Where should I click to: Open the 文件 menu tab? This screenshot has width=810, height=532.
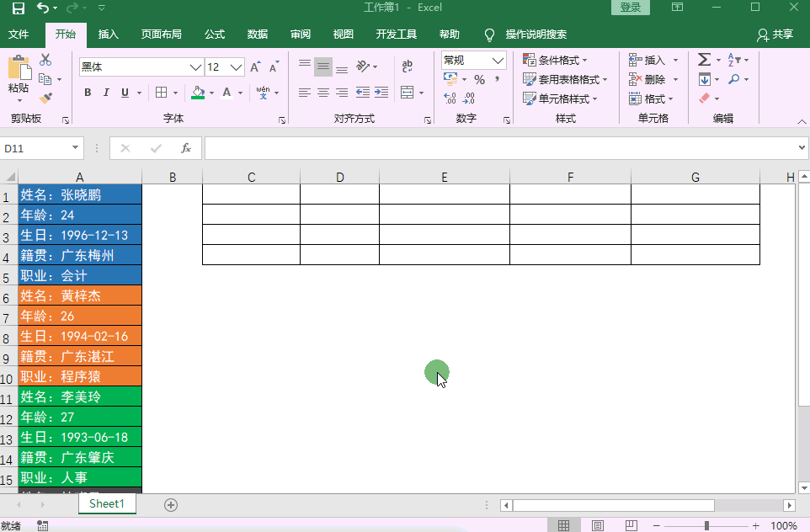pyautogui.click(x=19, y=34)
